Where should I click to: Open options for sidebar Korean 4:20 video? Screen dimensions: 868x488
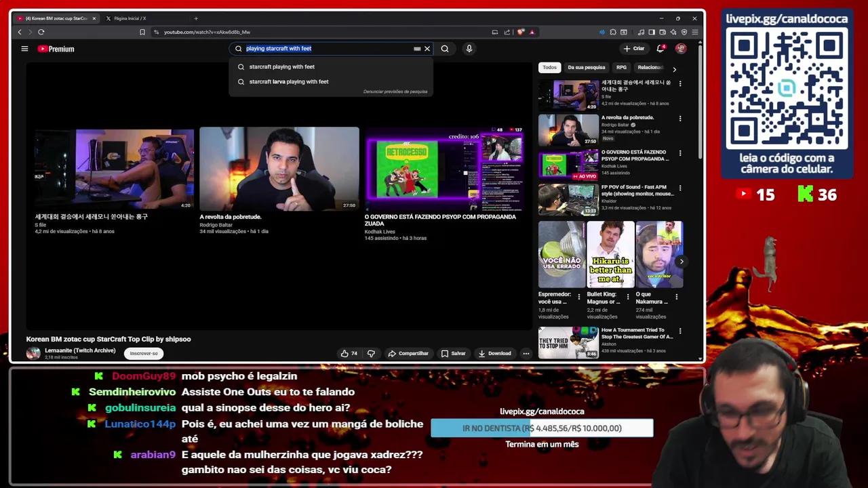coord(680,83)
